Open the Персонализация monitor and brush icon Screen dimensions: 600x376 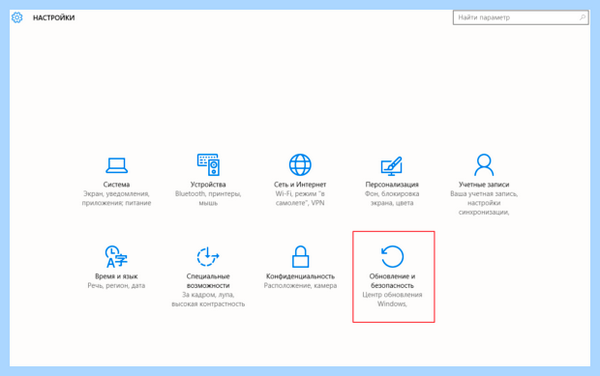click(x=391, y=166)
